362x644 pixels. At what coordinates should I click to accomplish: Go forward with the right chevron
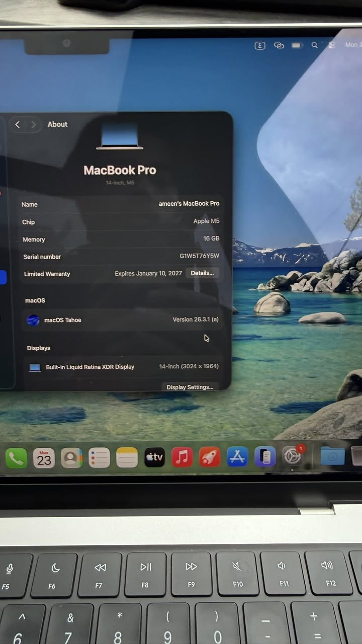[34, 124]
